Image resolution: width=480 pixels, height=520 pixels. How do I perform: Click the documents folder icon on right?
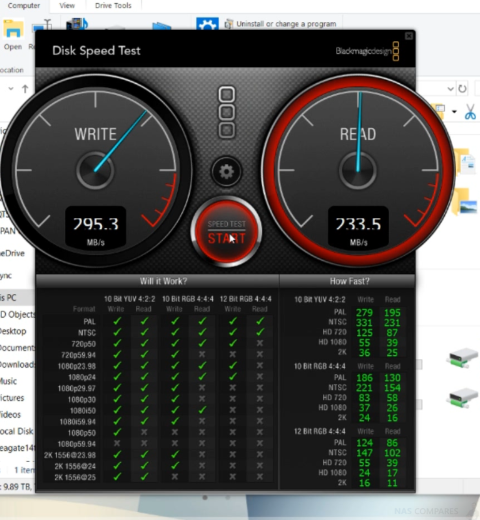466,162
